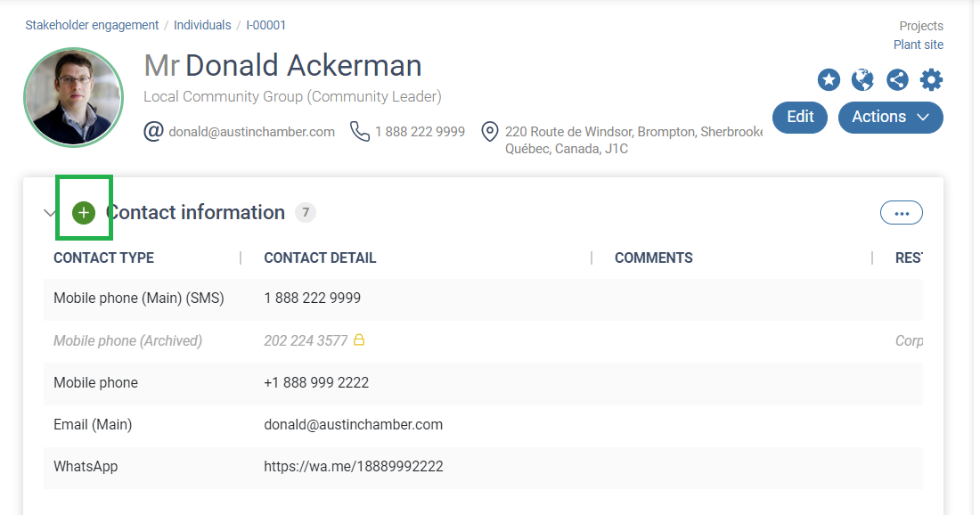Open the globe (web presence) icon
Image resolution: width=980 pixels, height=515 pixels.
coord(862,79)
